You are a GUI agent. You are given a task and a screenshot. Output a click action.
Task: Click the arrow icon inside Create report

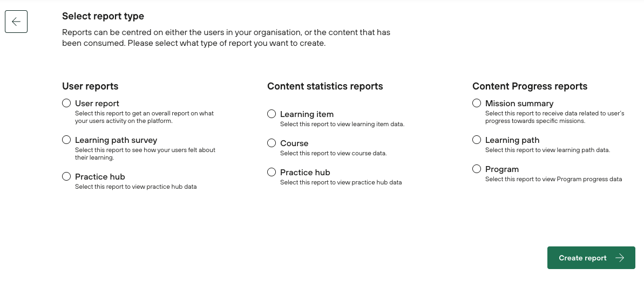620,258
